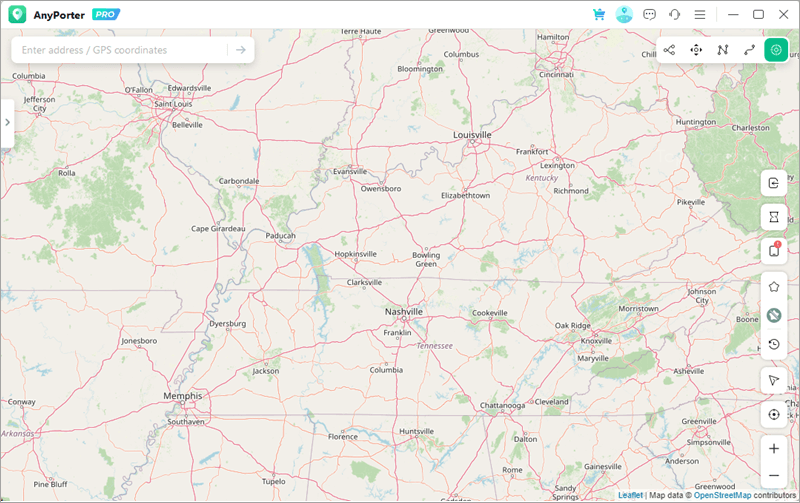800x503 pixels.
Task: Click Memphis on the map
Action: pyautogui.click(x=183, y=396)
